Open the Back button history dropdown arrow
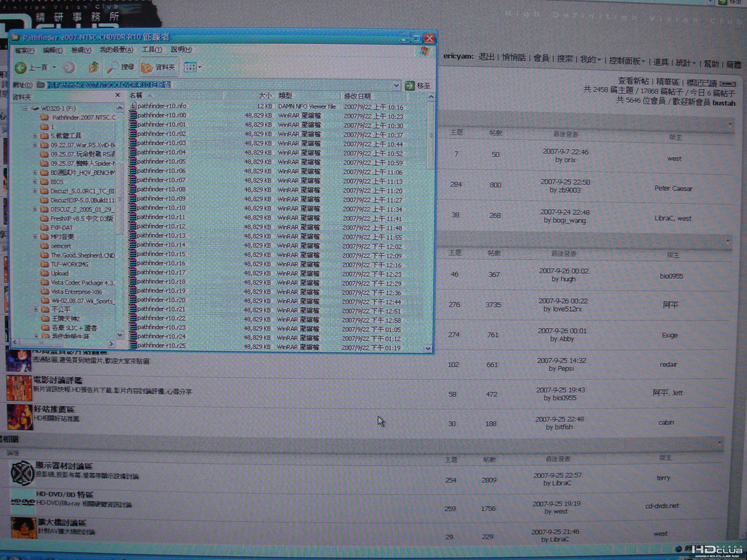This screenshot has width=747, height=560. click(54, 67)
